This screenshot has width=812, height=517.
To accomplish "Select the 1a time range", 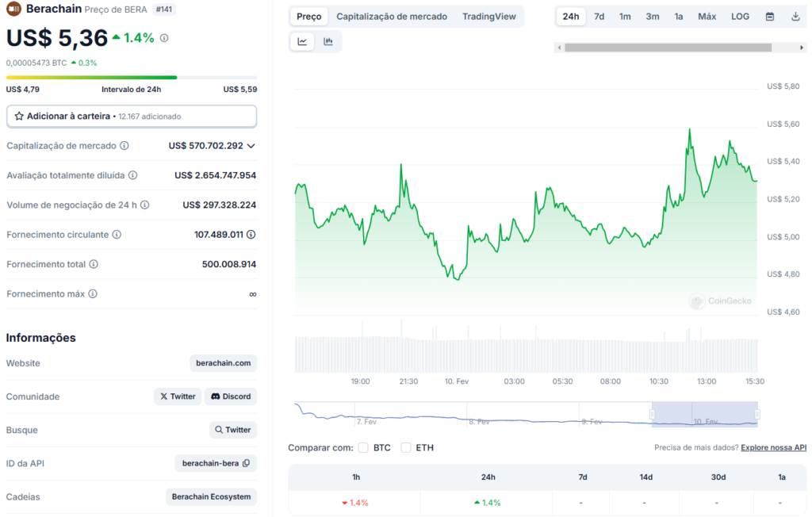I will (679, 17).
